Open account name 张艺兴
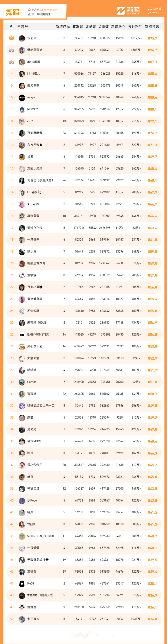This screenshot has width=167, height=644. 32,38
